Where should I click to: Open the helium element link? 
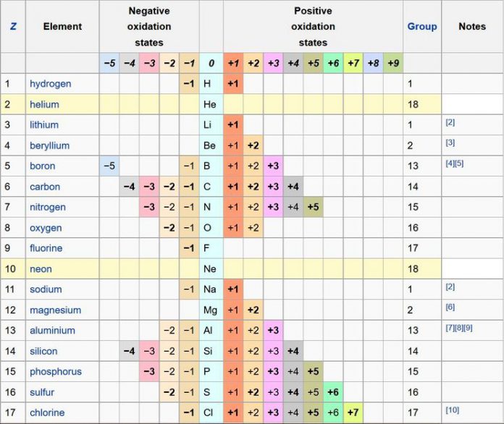(x=44, y=104)
